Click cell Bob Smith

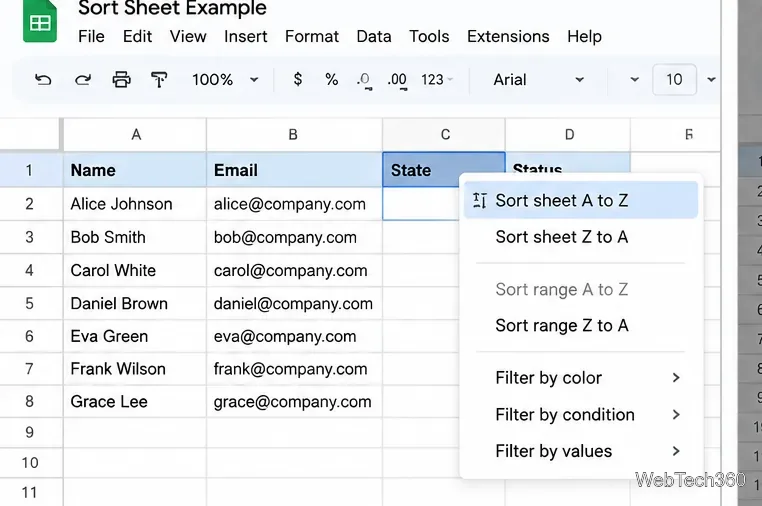[135, 237]
